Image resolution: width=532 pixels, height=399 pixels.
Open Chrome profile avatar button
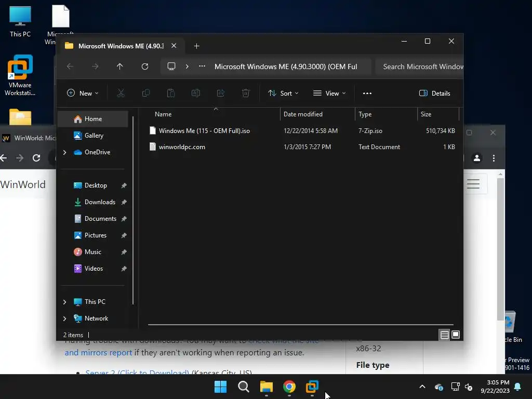coord(477,158)
